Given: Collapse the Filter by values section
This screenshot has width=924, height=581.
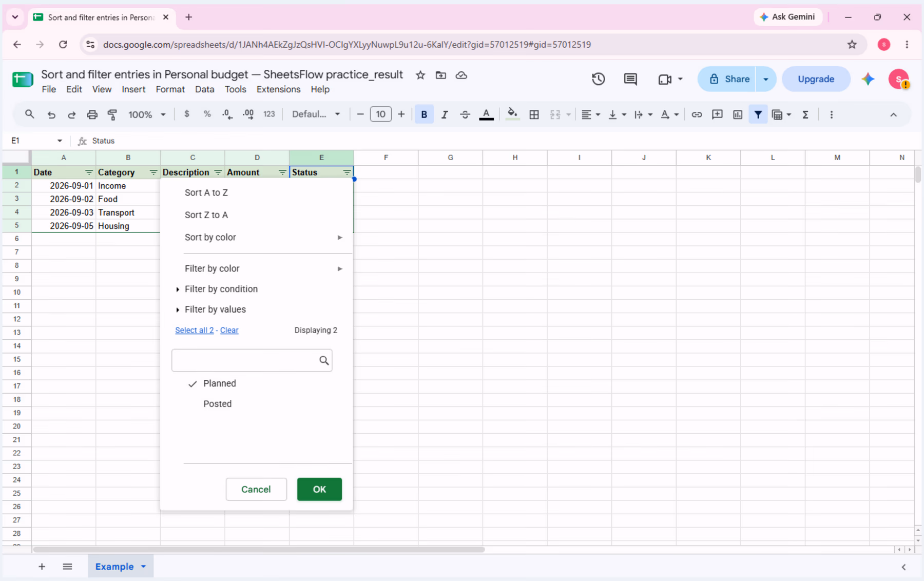Looking at the screenshot, I should pos(215,309).
